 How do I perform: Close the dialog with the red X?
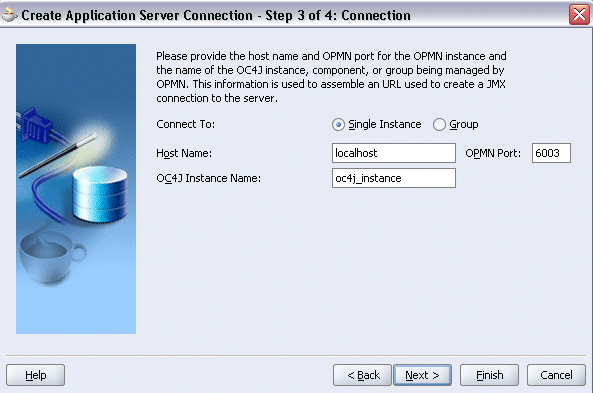coord(579,15)
